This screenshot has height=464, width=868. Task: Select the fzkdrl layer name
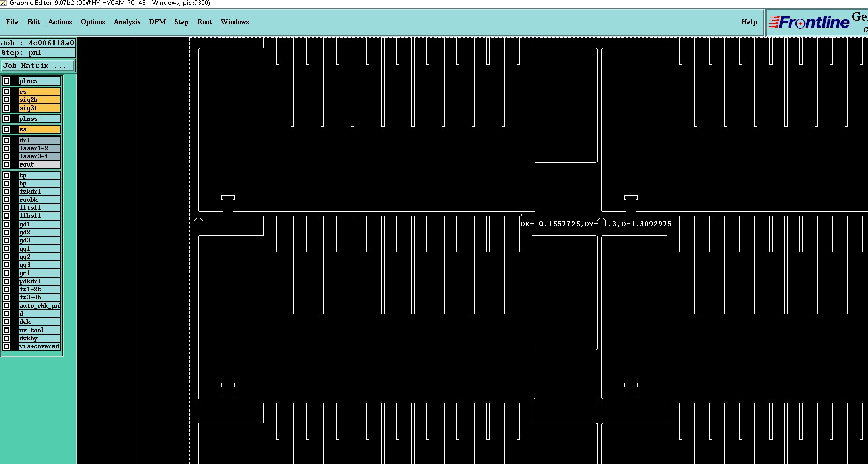tap(40, 192)
